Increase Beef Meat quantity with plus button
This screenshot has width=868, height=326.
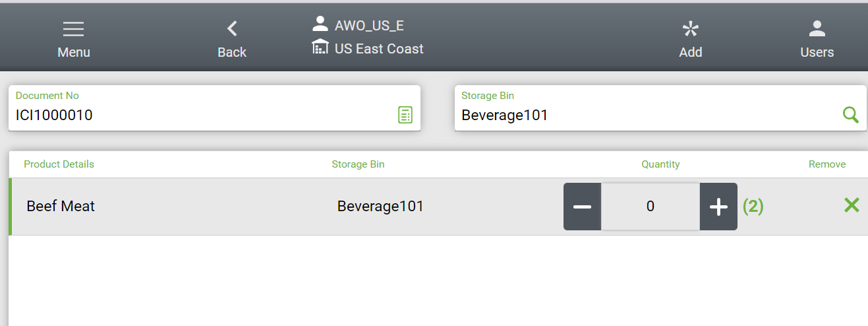tap(718, 207)
